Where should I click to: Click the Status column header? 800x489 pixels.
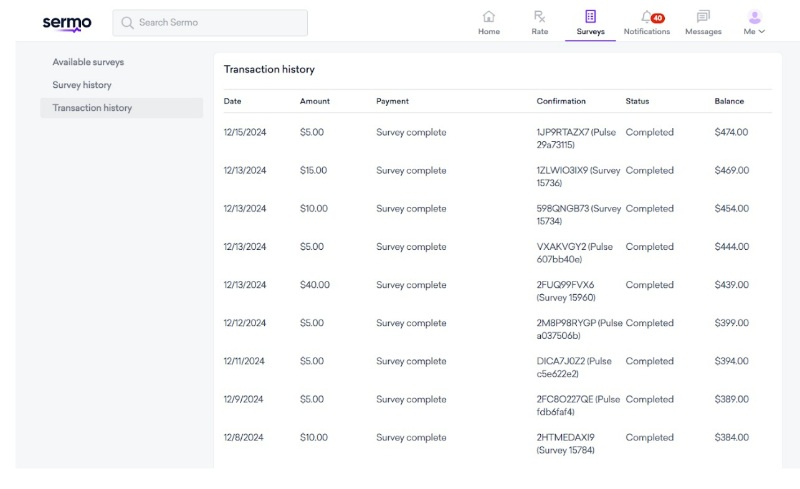(637, 101)
